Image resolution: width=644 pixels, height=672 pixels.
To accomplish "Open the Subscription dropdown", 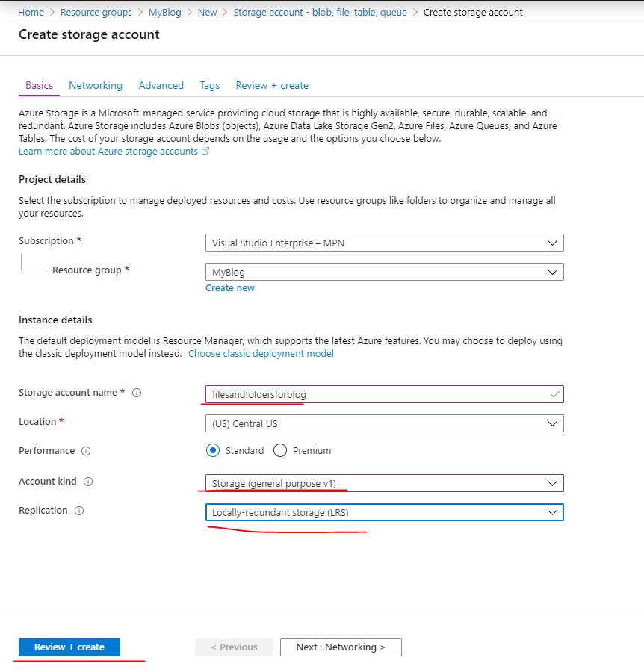I will click(x=384, y=243).
